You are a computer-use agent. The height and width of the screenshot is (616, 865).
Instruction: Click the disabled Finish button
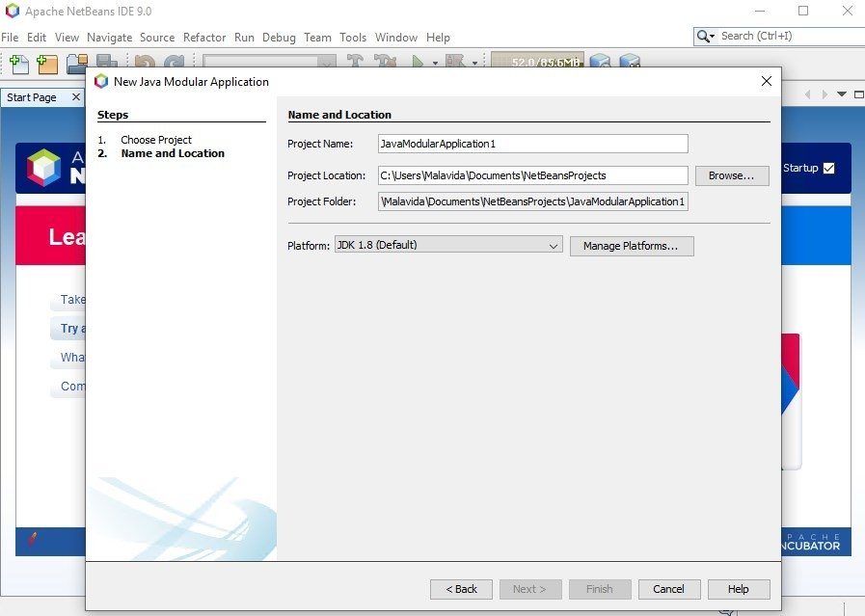coord(600,589)
